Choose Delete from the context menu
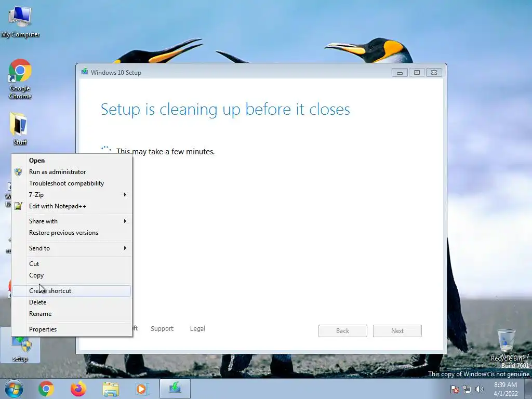This screenshot has height=399, width=532. [x=71, y=302]
